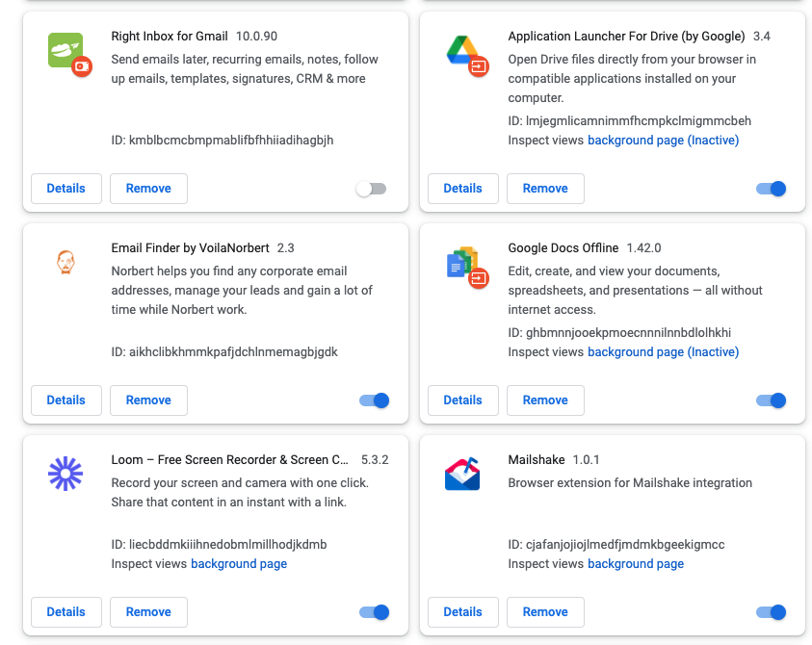The height and width of the screenshot is (645, 812).
Task: Inspect Google Docs Offline background page
Action: click(663, 352)
